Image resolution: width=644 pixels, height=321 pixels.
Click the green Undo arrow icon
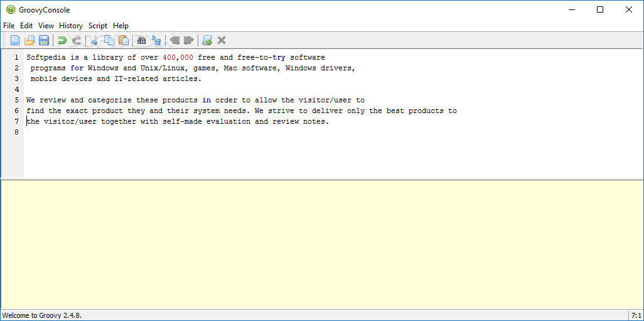point(62,40)
